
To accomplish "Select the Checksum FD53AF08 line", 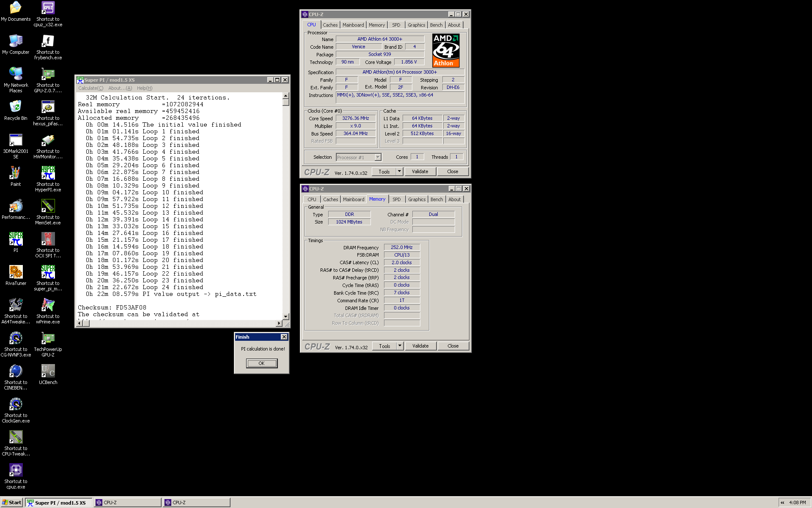I will [x=112, y=308].
